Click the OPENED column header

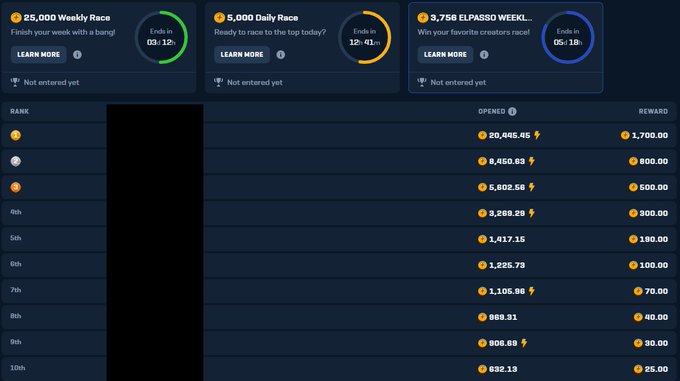tap(492, 111)
